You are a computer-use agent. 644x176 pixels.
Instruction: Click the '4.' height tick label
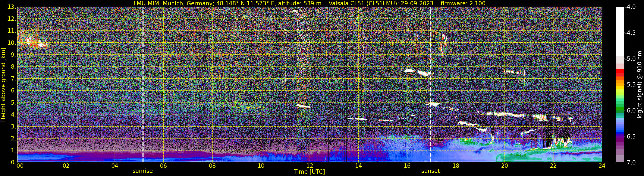click(13, 114)
